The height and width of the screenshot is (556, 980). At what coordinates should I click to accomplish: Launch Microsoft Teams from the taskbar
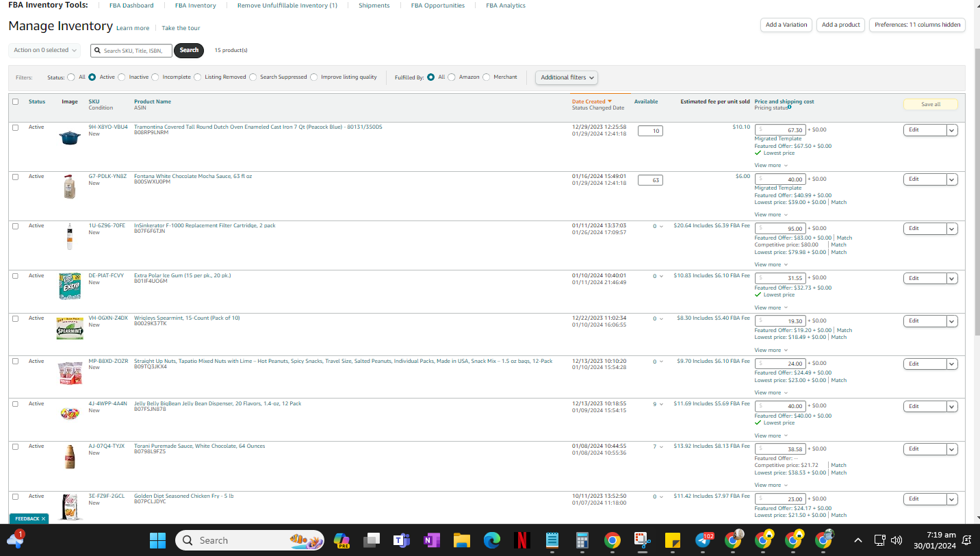(x=401, y=540)
